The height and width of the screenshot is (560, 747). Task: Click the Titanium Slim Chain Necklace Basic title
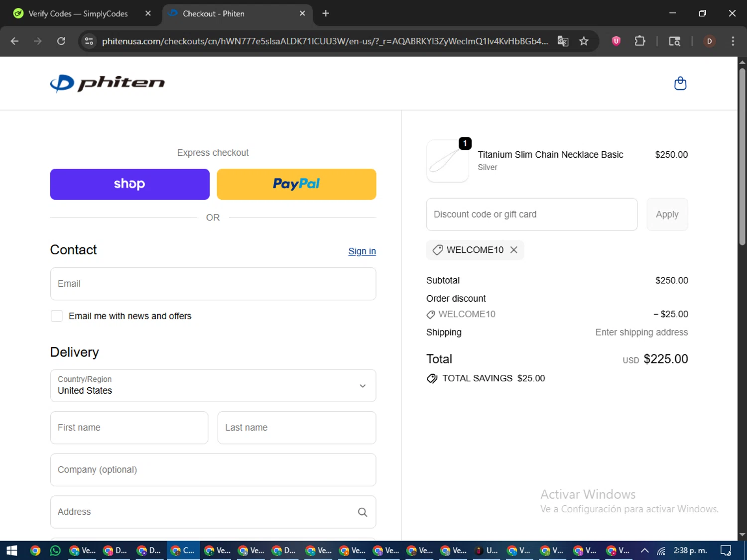coord(550,155)
